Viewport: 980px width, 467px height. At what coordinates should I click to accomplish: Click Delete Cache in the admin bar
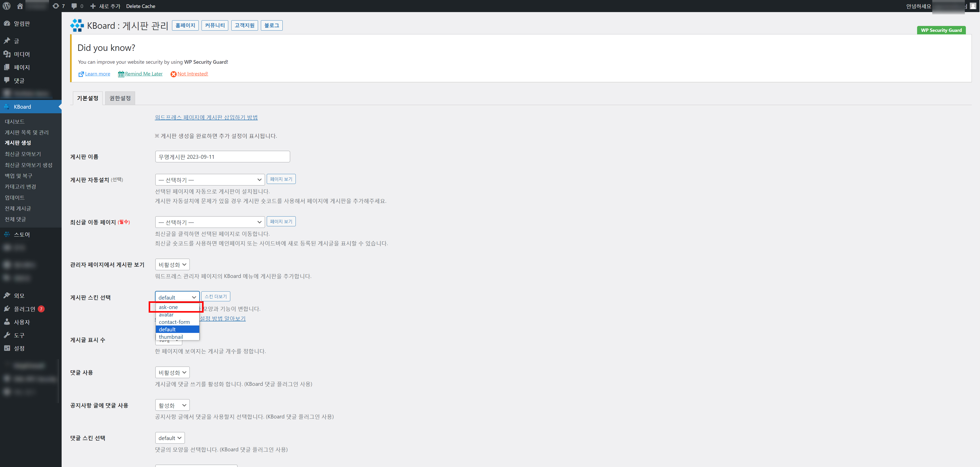141,6
